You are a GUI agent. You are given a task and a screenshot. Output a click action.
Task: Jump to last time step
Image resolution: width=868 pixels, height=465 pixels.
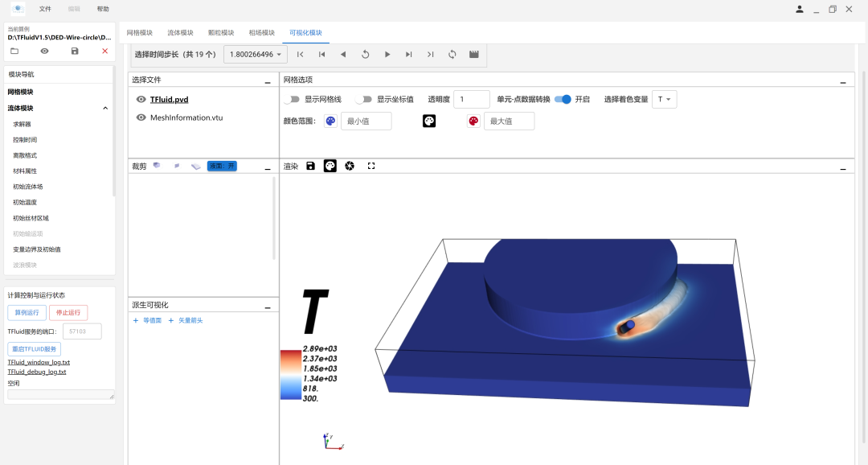click(430, 55)
